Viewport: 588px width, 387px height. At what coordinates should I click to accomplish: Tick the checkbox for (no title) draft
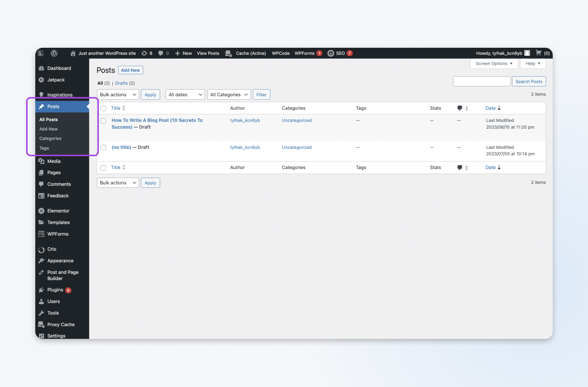click(x=103, y=148)
